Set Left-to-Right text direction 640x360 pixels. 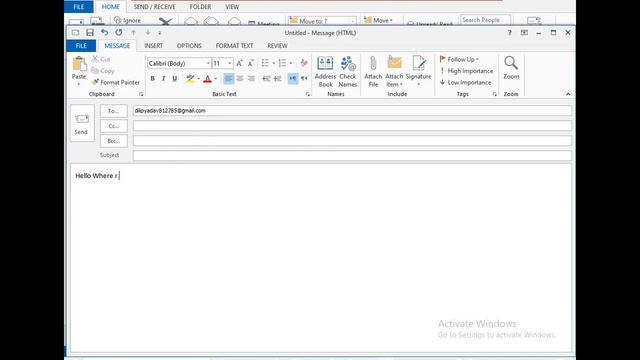pyautogui.click(x=293, y=78)
